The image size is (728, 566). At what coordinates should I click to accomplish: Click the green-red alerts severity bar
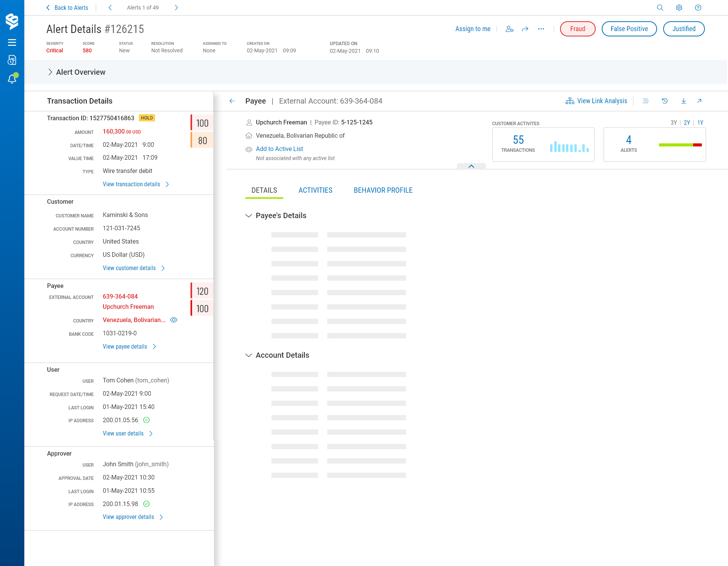[x=680, y=145]
